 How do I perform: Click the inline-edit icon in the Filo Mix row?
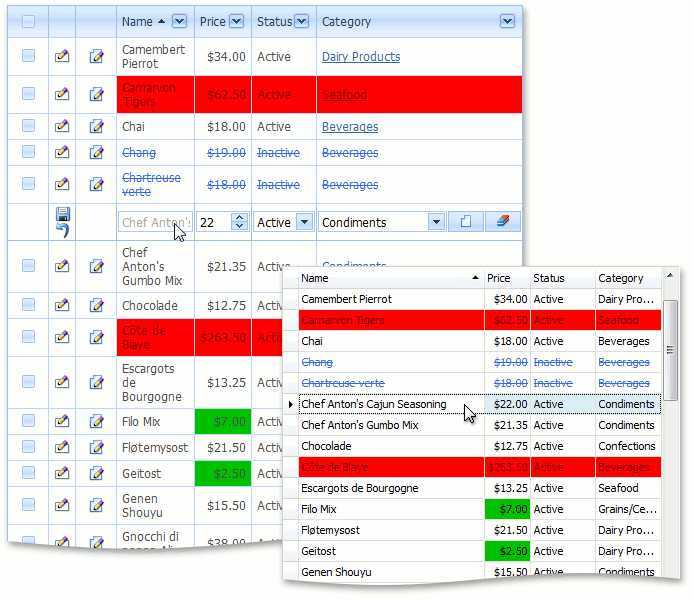[x=62, y=421]
